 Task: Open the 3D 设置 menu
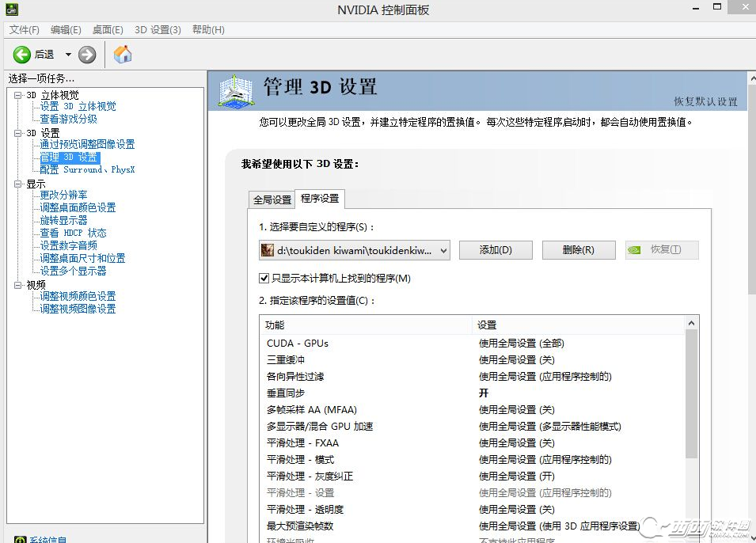tap(158, 29)
